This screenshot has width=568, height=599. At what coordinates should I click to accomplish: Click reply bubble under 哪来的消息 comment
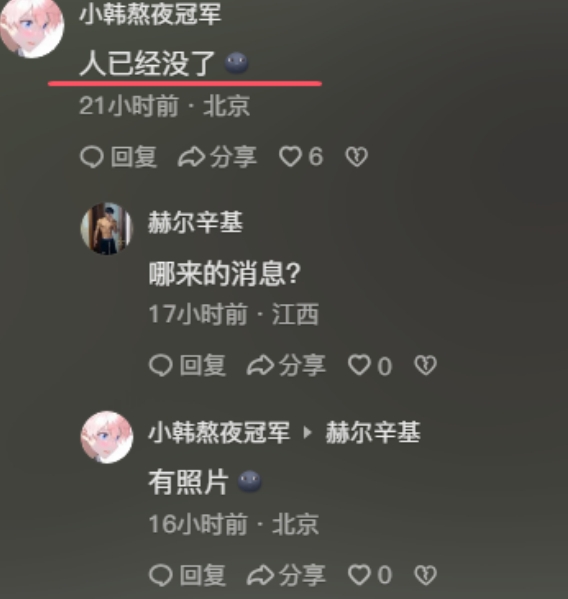tap(160, 365)
